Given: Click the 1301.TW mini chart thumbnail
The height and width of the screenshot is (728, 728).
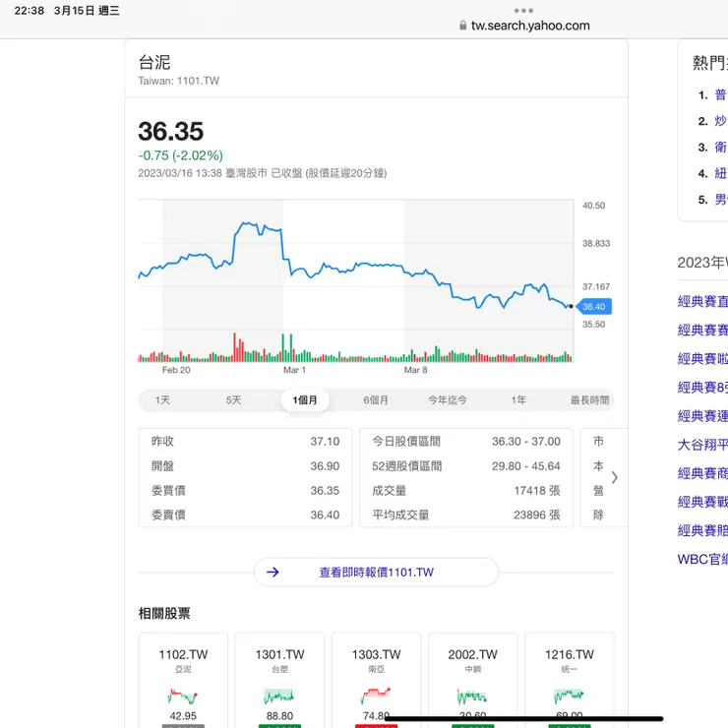Looking at the screenshot, I should pyautogui.click(x=279, y=696).
